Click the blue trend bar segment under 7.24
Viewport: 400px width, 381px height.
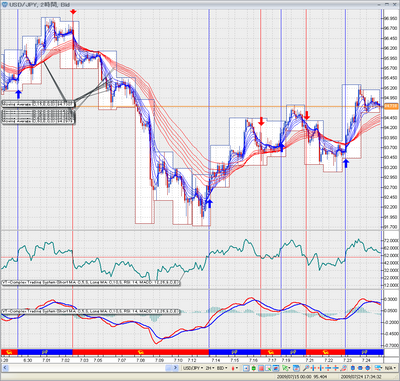point(364,352)
